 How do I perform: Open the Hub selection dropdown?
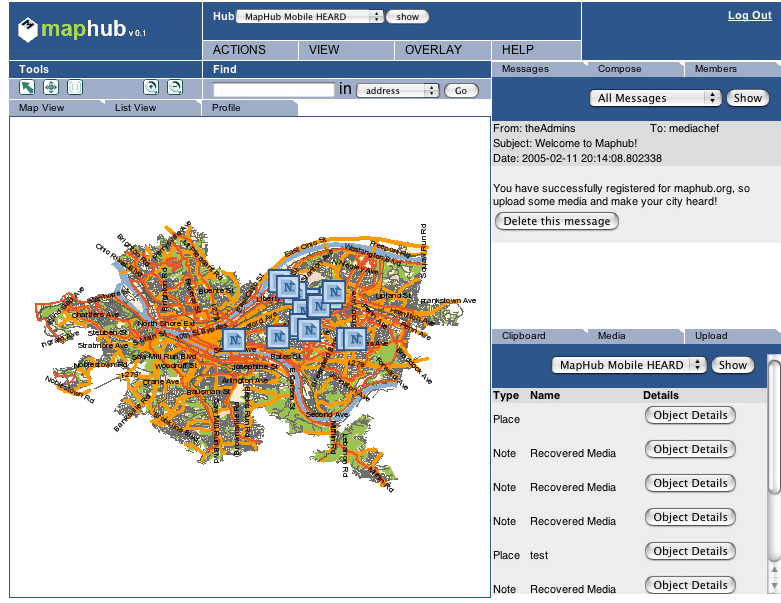(x=309, y=16)
